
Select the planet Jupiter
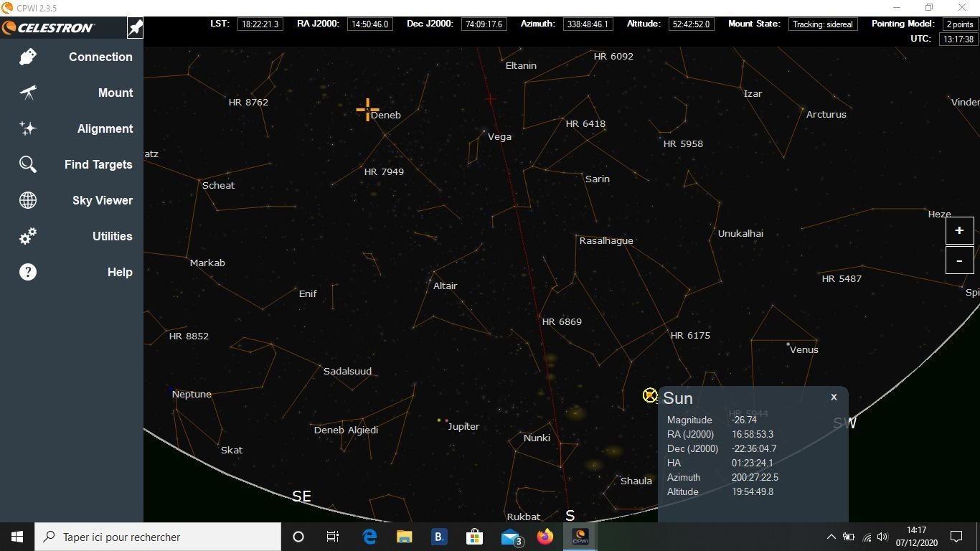[x=463, y=426]
